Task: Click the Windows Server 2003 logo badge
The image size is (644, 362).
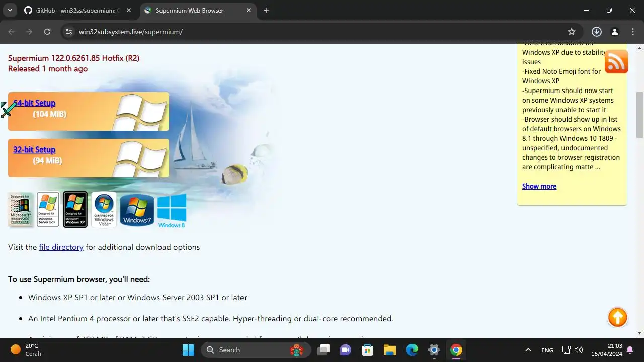Action: 48,210
